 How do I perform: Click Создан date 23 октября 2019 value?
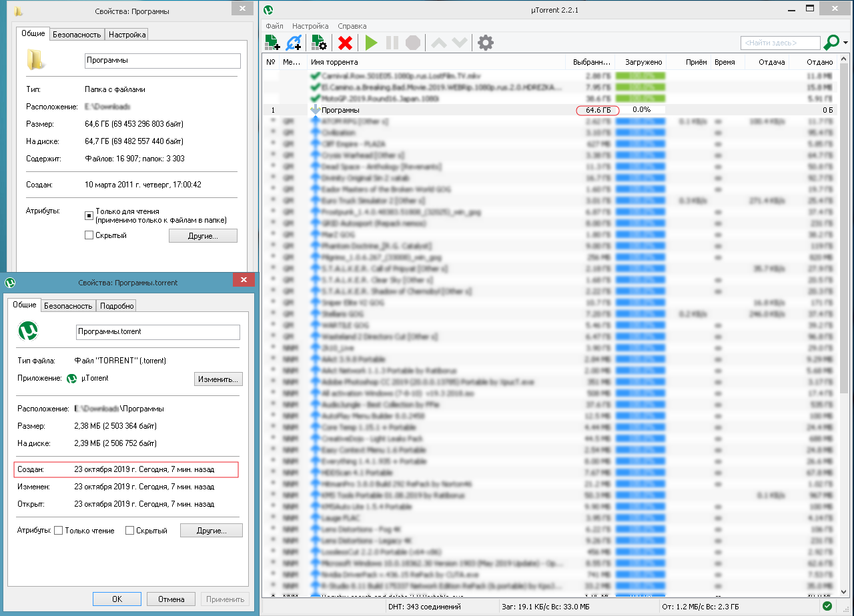coord(144,469)
